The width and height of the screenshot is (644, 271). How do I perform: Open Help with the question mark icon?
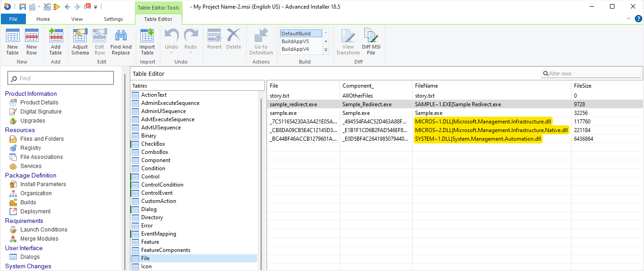[x=638, y=19]
